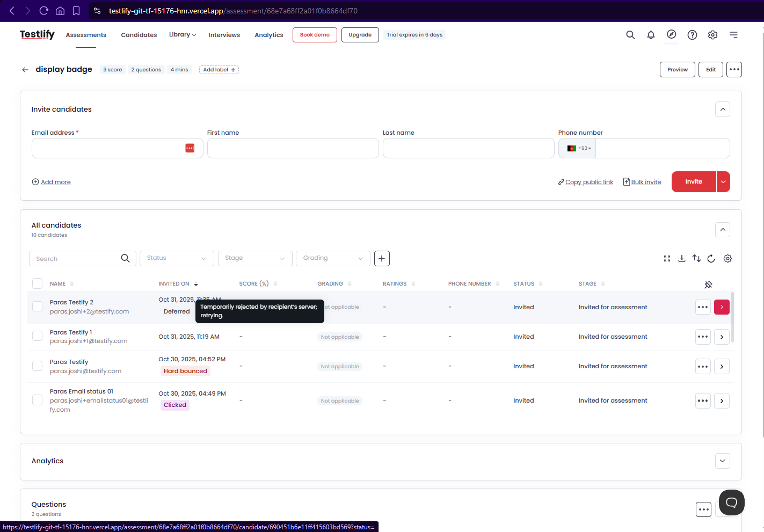Click the Preview button
764x532 pixels.
[x=678, y=70]
